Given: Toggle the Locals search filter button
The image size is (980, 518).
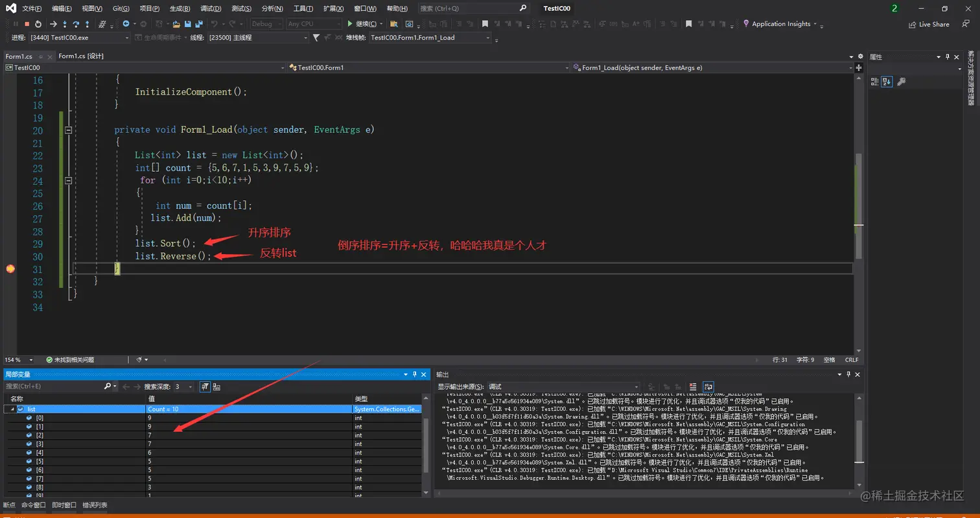Looking at the screenshot, I should point(204,386).
